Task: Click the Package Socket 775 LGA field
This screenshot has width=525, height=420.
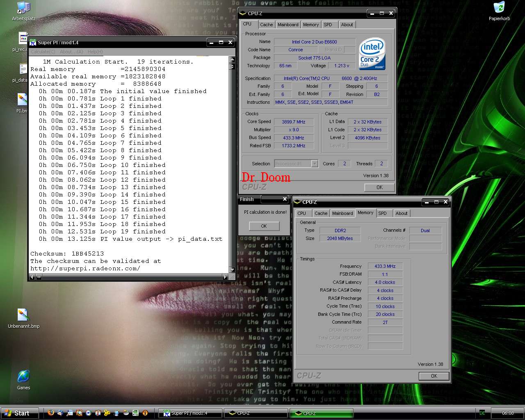Action: [315, 58]
